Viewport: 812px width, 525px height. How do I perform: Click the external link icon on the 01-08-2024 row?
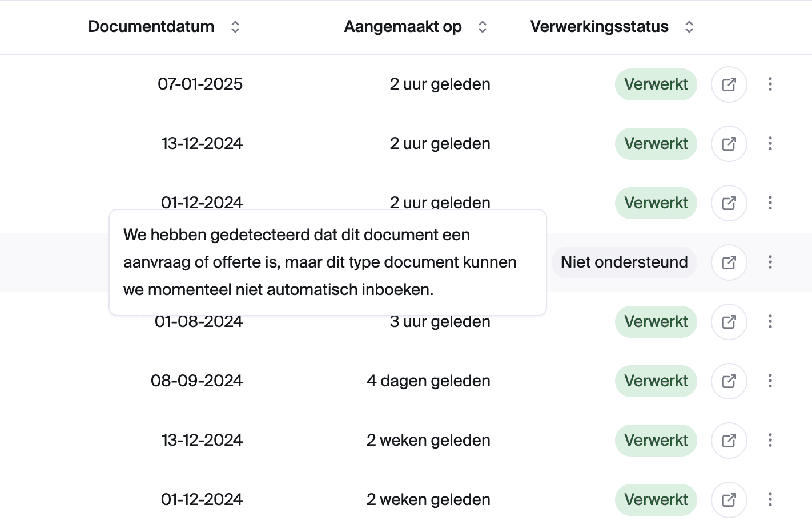(729, 321)
